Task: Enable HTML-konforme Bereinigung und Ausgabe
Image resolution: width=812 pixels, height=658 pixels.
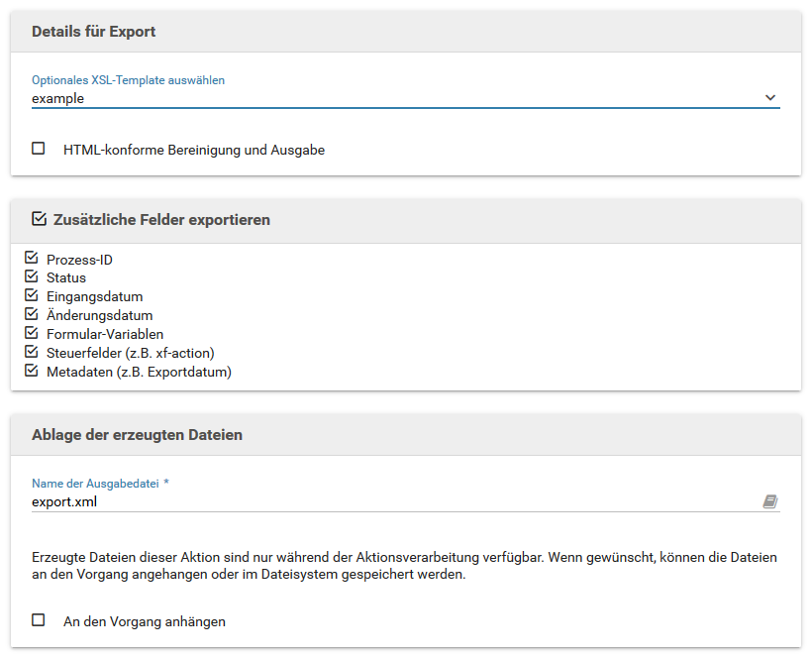Action: tap(39, 149)
